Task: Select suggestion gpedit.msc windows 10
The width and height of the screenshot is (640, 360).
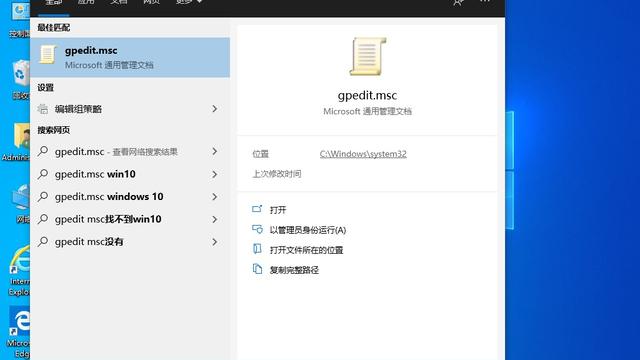Action: pyautogui.click(x=130, y=197)
